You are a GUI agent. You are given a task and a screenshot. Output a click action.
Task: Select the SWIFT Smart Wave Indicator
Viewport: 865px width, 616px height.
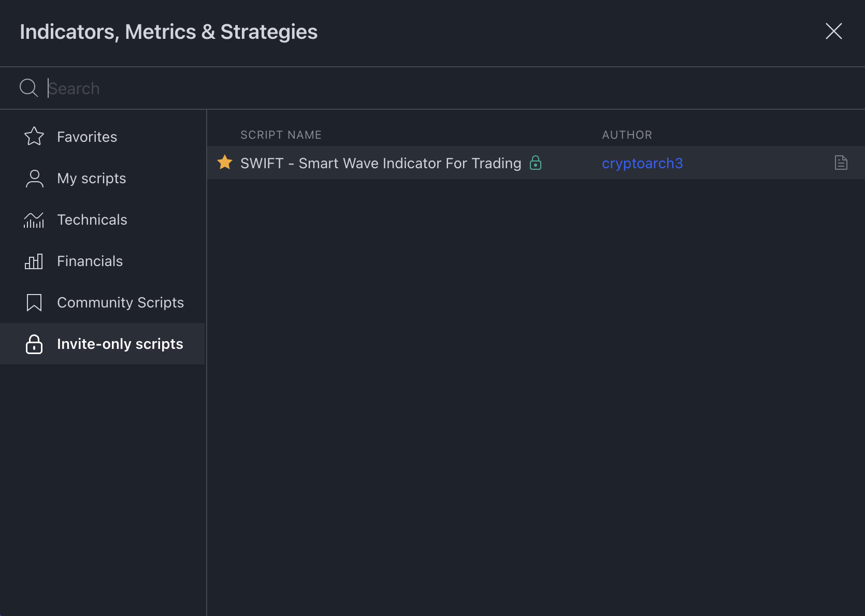[381, 163]
